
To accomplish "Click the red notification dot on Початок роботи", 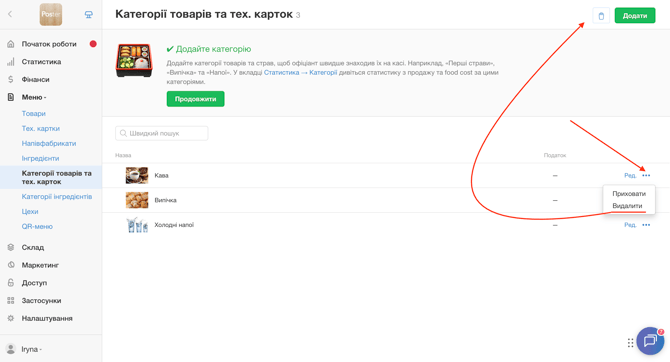I will pyautogui.click(x=93, y=44).
